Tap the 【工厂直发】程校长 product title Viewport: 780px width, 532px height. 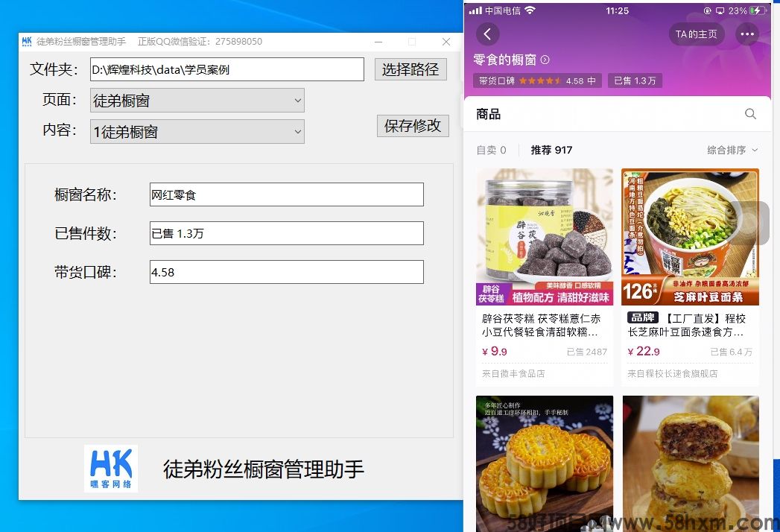[x=687, y=325]
